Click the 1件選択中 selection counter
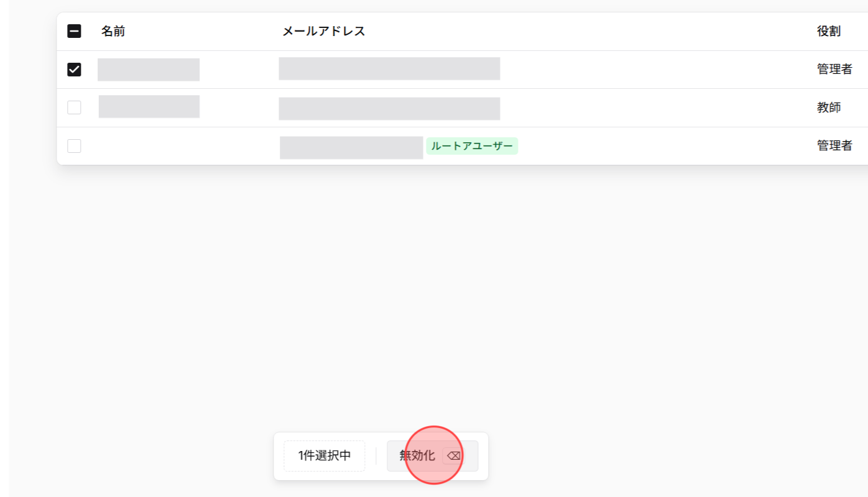The height and width of the screenshot is (497, 868). 324,455
